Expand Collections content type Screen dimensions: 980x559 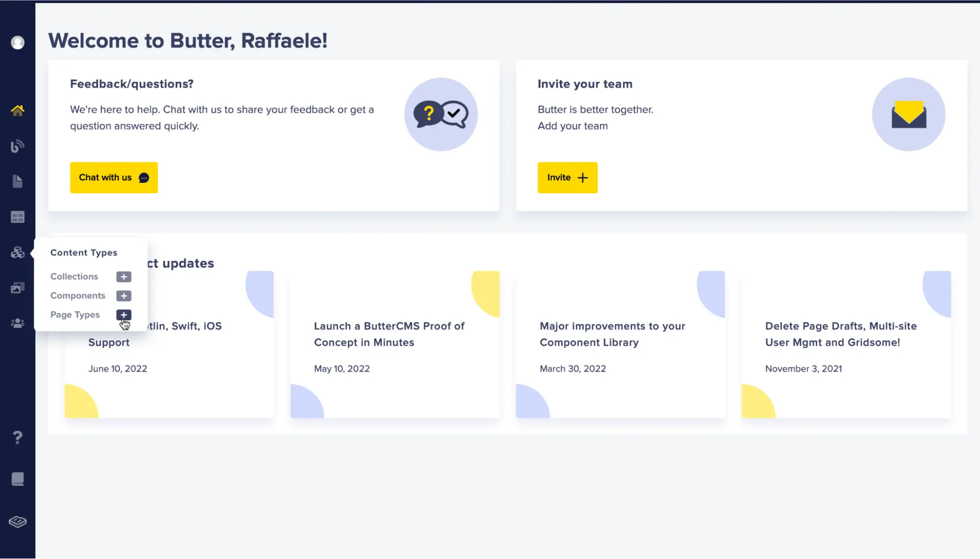click(x=123, y=277)
